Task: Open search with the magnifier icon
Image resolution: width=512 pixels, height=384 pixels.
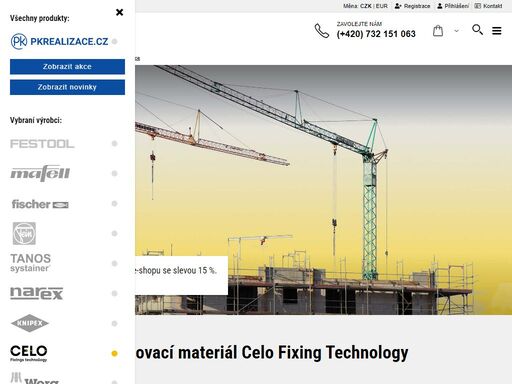Action: pyautogui.click(x=477, y=30)
